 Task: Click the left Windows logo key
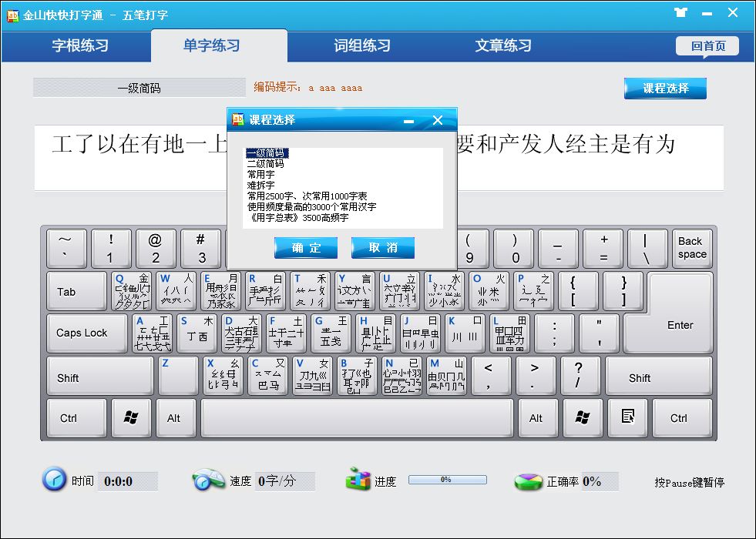131,417
